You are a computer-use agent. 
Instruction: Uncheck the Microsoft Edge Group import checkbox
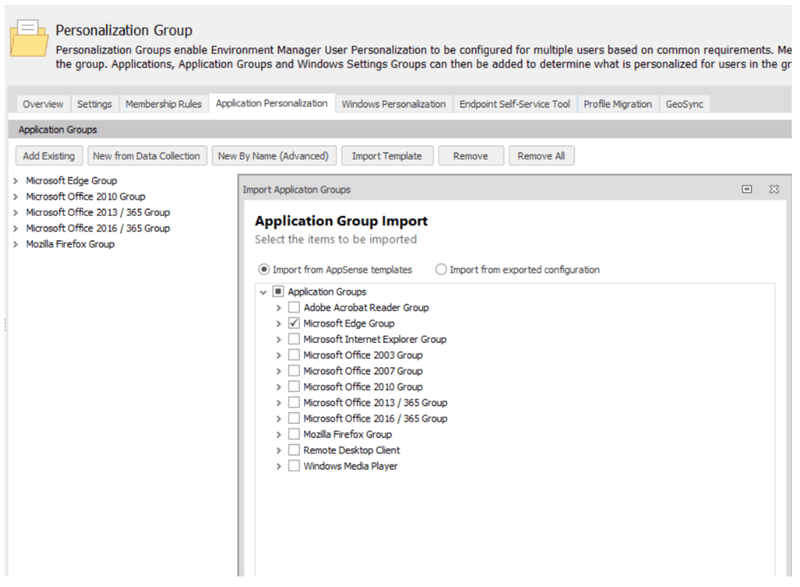pyautogui.click(x=294, y=323)
